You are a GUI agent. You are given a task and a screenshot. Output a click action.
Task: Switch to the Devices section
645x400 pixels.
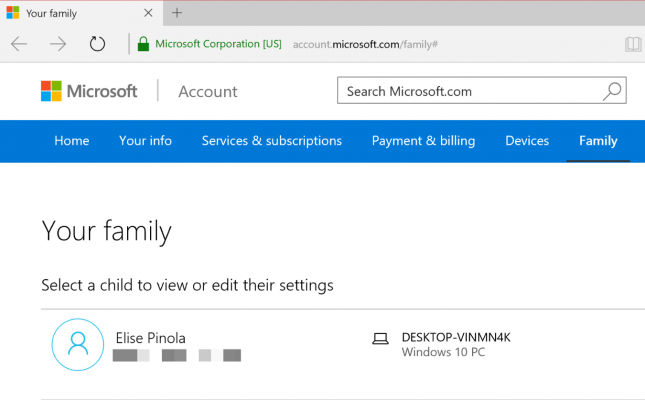[527, 141]
